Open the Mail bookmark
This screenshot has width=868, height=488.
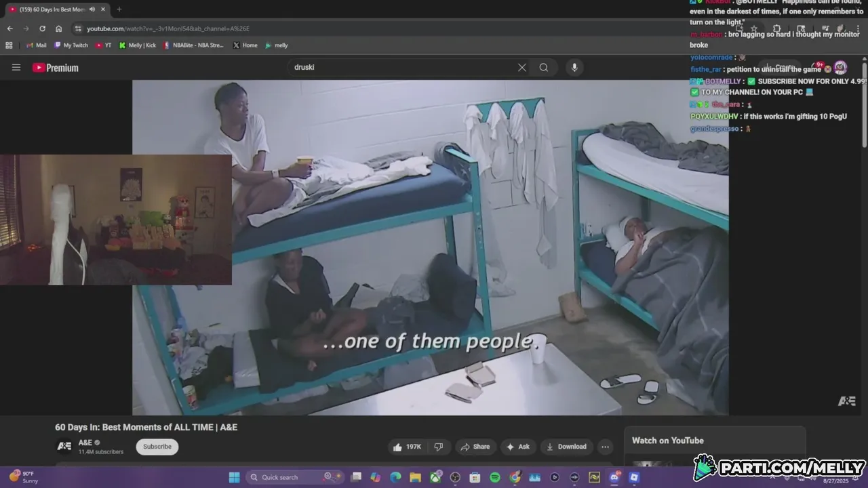[x=37, y=45]
